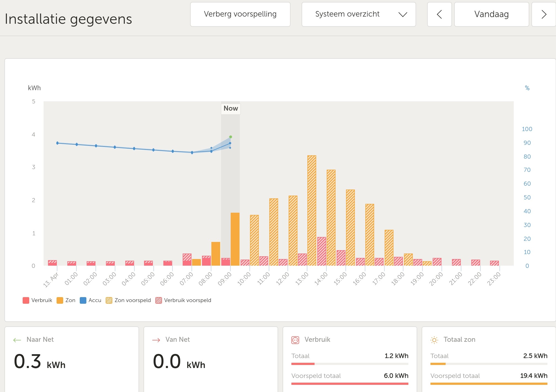This screenshot has width=556, height=392.
Task: Click the tallest forecast solar bar at 13:00
Action: tap(312, 210)
